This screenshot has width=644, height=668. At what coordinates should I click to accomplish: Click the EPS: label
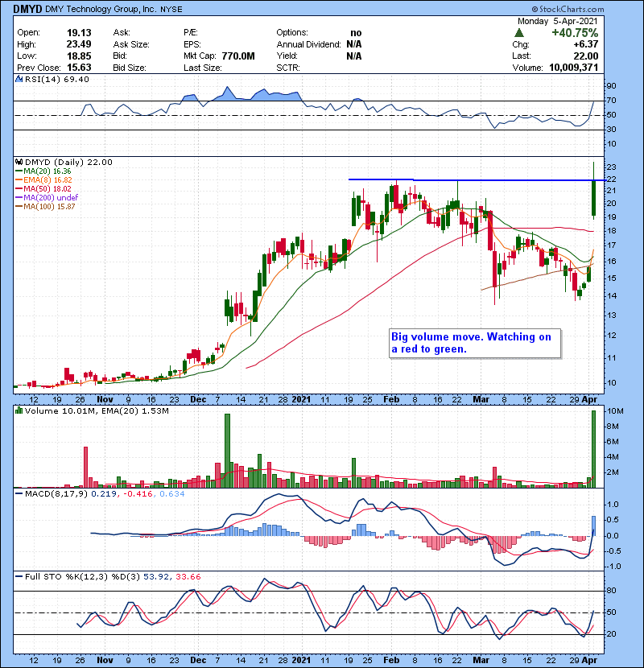(192, 44)
